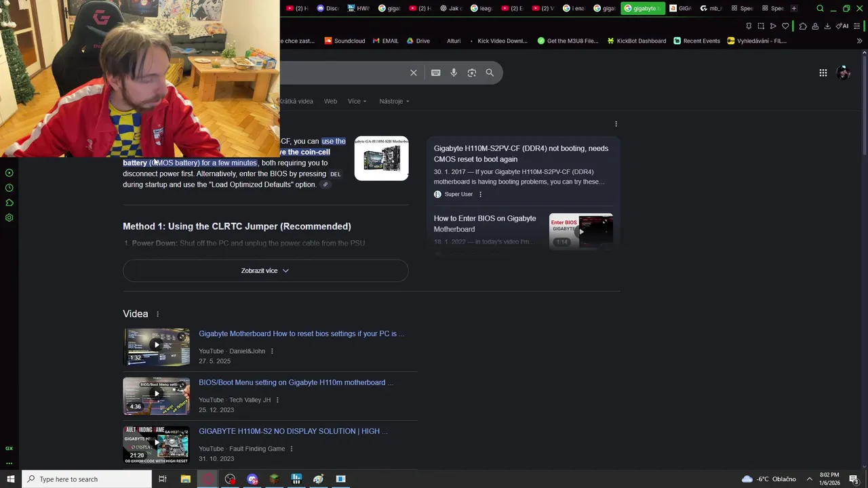This screenshot has width=868, height=488.
Task: Open File Explorer from the taskbar
Action: coord(186,479)
